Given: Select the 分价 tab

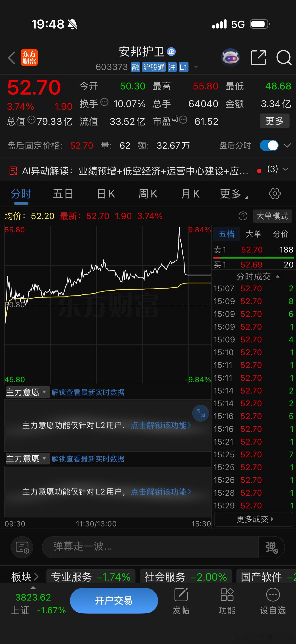Looking at the screenshot, I should point(281,234).
